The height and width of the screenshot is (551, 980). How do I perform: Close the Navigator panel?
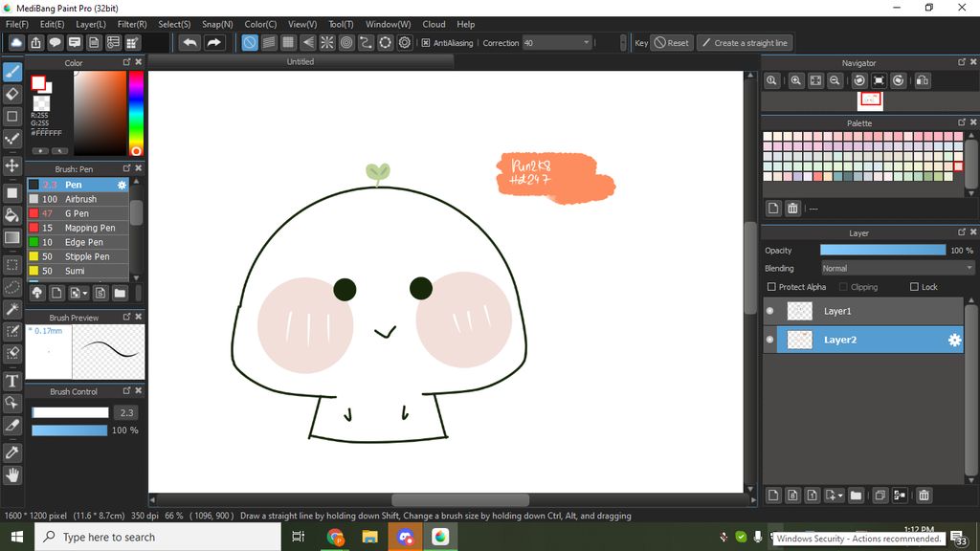[972, 62]
